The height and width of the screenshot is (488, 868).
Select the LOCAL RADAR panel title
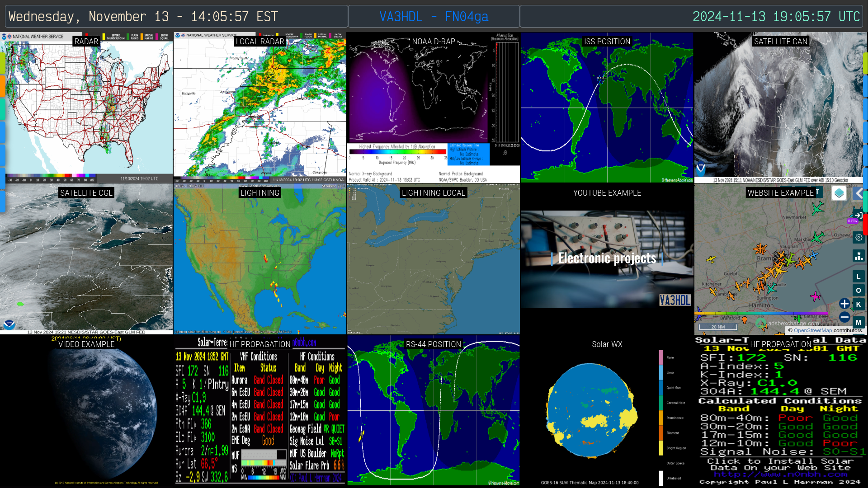(259, 42)
